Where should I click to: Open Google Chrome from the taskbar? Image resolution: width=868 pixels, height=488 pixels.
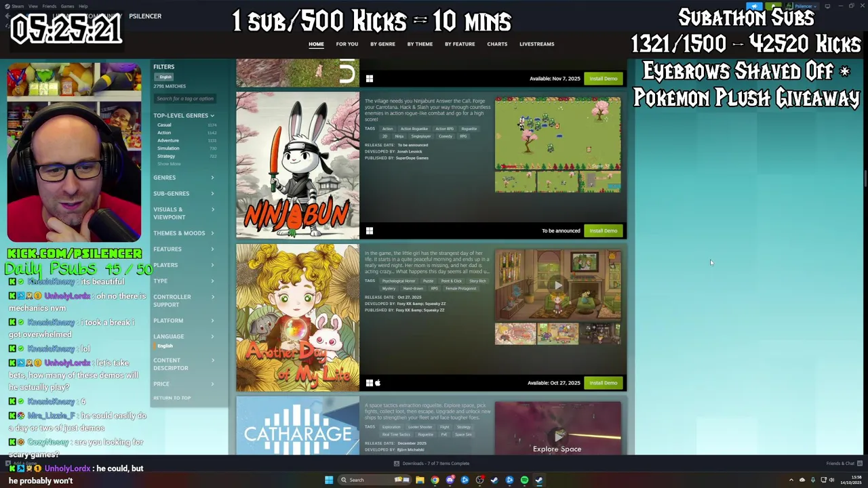click(435, 480)
